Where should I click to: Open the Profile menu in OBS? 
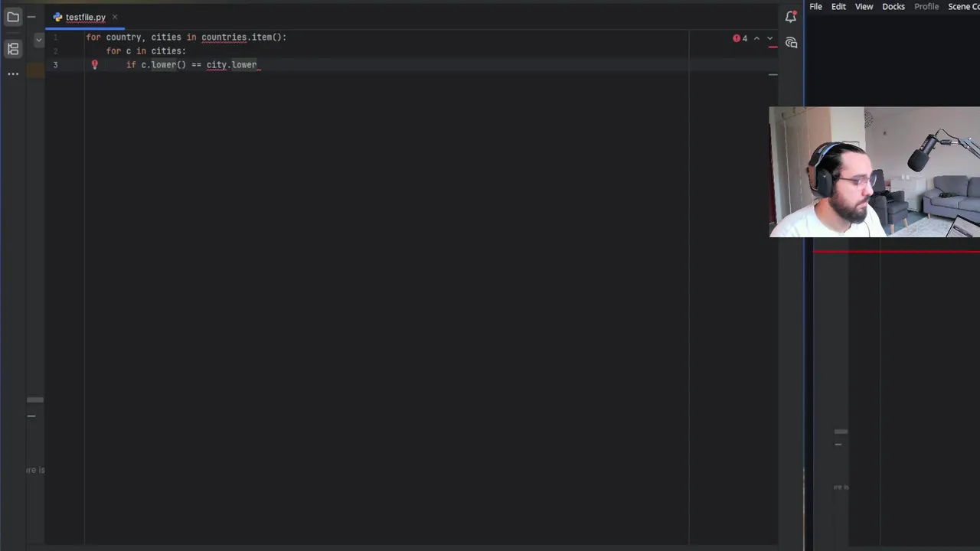(926, 6)
